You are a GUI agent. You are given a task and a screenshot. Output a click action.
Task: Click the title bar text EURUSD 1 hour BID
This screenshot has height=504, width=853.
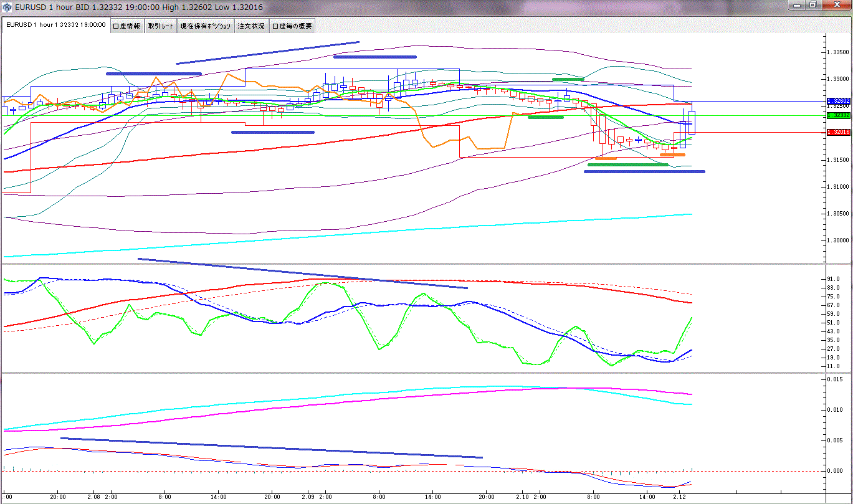coord(51,7)
